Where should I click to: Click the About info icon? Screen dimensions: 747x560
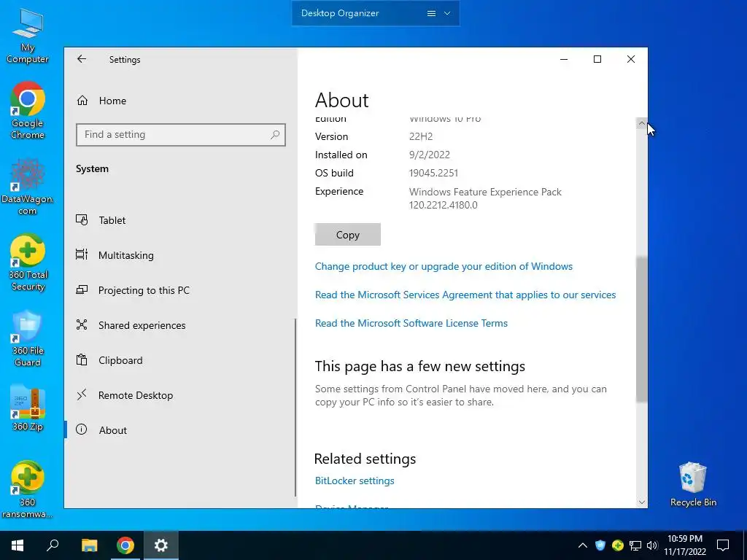click(82, 429)
